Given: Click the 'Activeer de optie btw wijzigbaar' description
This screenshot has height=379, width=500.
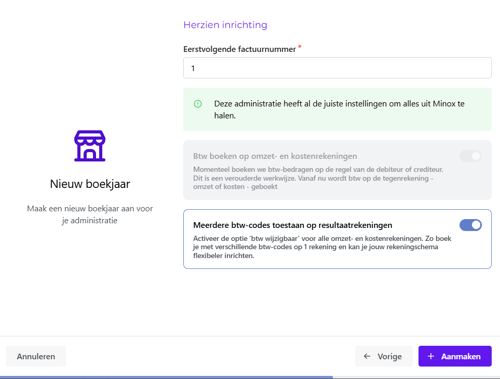Looking at the screenshot, I should point(322,247).
